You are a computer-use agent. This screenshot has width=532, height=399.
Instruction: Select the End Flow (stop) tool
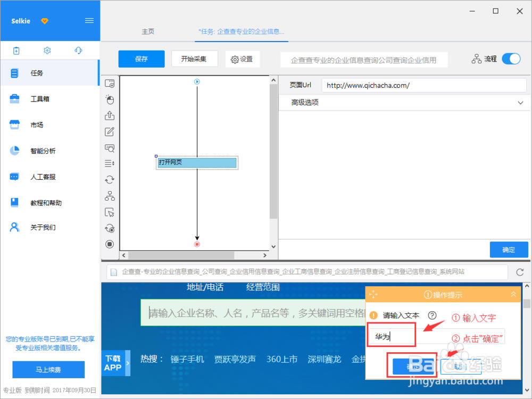pyautogui.click(x=110, y=244)
